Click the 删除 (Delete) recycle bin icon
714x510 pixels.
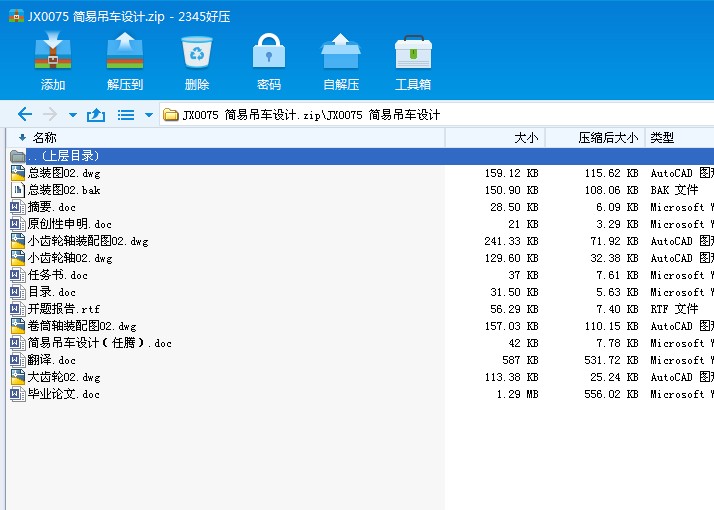click(197, 52)
